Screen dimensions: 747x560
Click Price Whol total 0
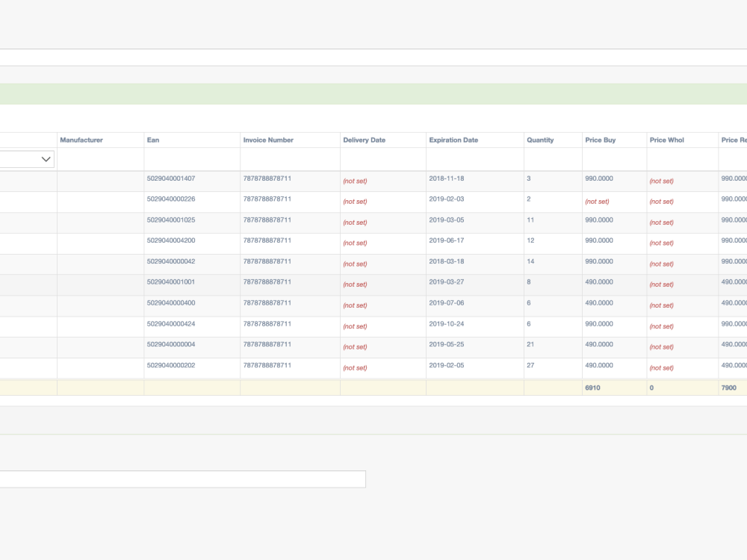tap(651, 388)
